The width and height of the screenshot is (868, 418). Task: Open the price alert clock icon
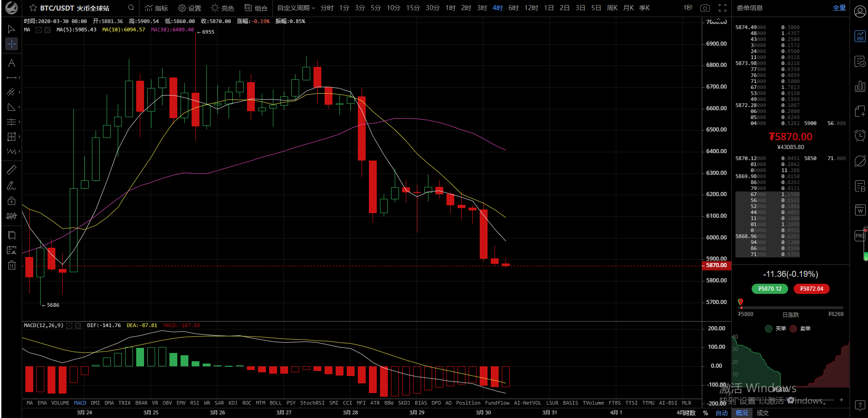click(x=860, y=136)
